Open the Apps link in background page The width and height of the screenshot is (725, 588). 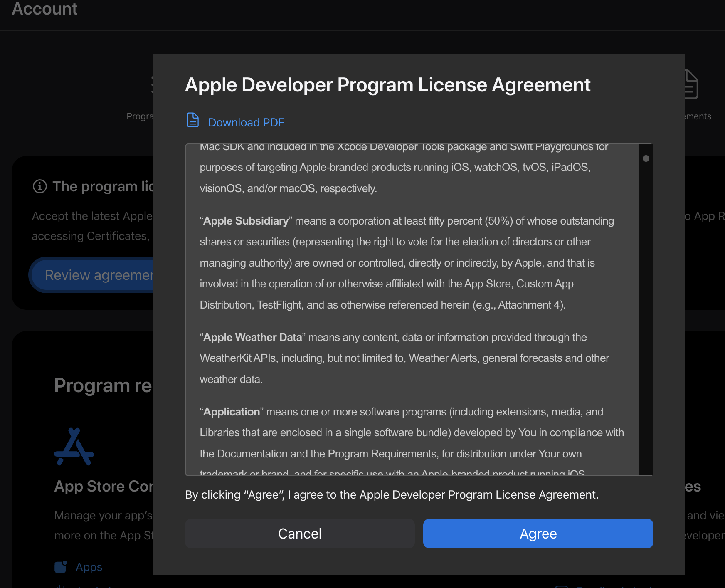pyautogui.click(x=89, y=567)
